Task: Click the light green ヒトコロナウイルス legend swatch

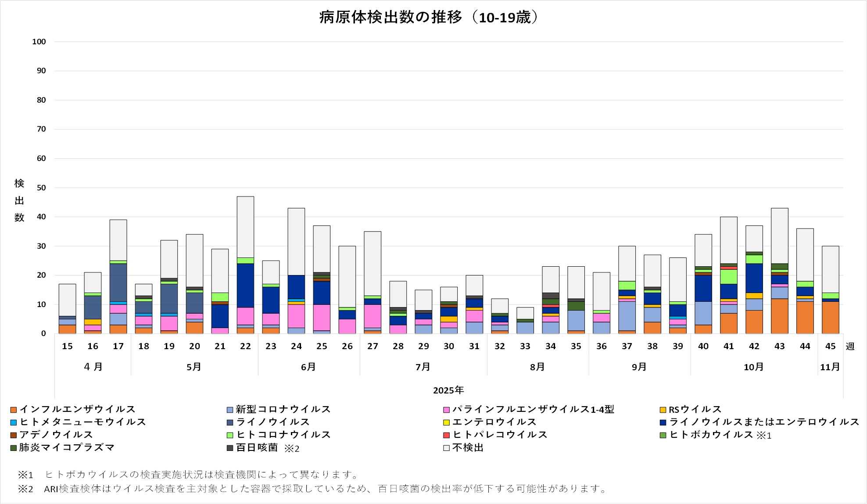Action: [x=229, y=435]
